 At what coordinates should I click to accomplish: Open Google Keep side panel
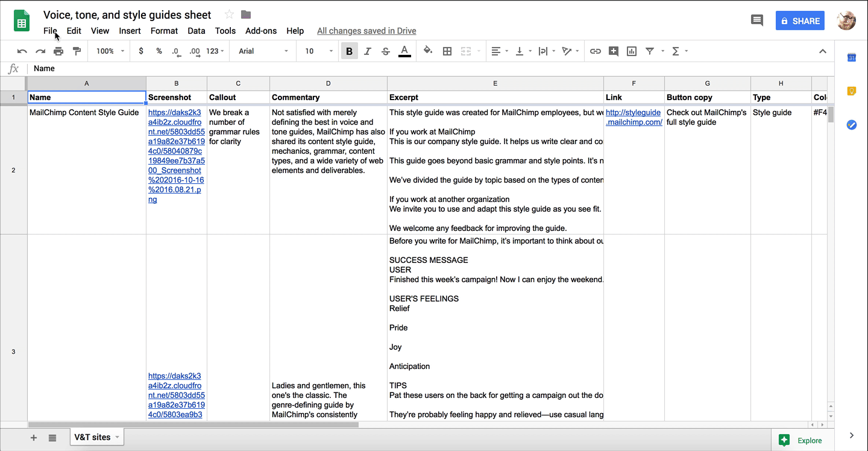point(852,91)
